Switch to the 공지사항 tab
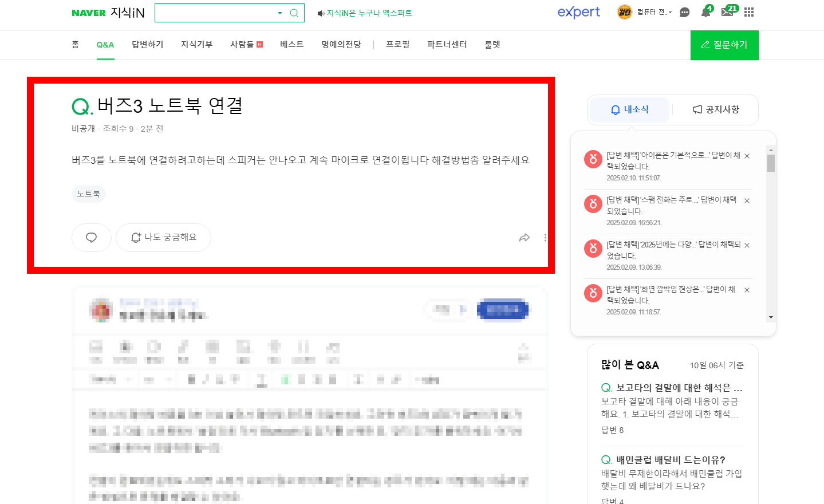 716,109
